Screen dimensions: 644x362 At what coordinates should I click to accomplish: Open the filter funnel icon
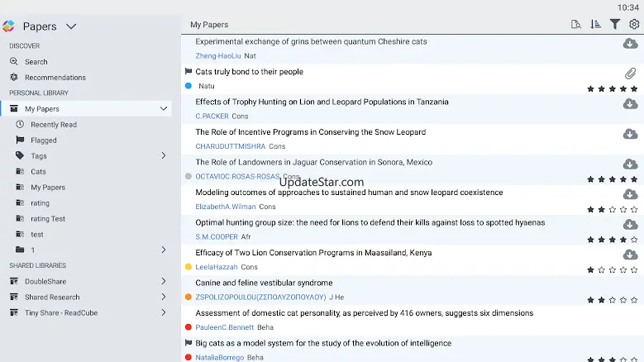coord(615,24)
